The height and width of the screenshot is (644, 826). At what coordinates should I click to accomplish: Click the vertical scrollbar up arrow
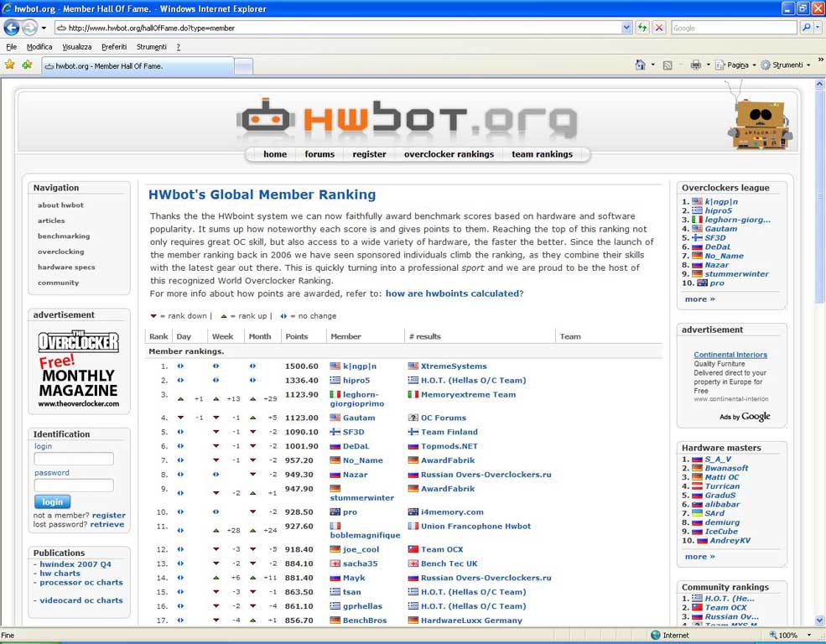click(819, 83)
